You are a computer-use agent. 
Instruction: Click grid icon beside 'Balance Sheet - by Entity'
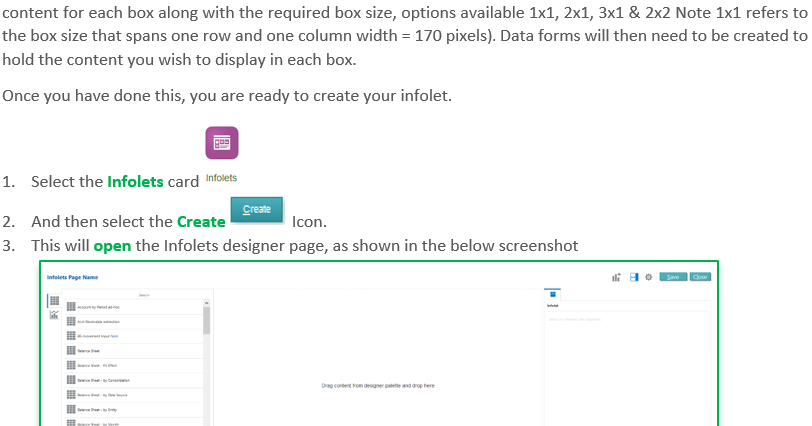click(x=71, y=409)
